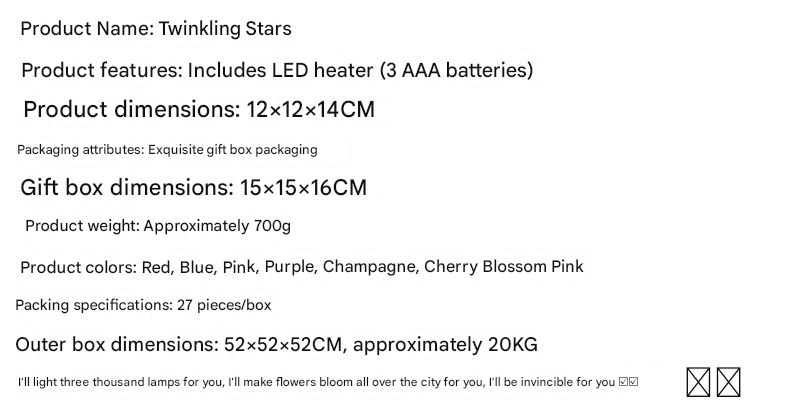Select the Product features LED heater text

[278, 70]
